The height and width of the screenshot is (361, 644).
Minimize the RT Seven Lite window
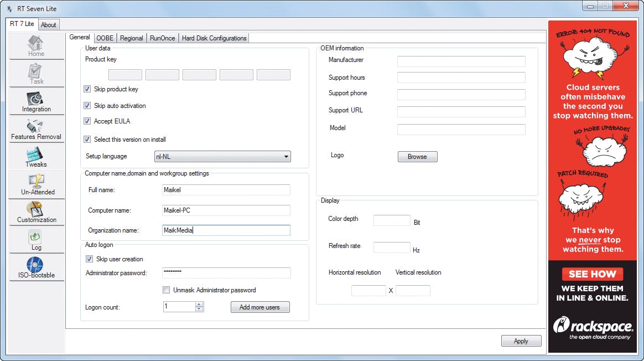point(590,6)
